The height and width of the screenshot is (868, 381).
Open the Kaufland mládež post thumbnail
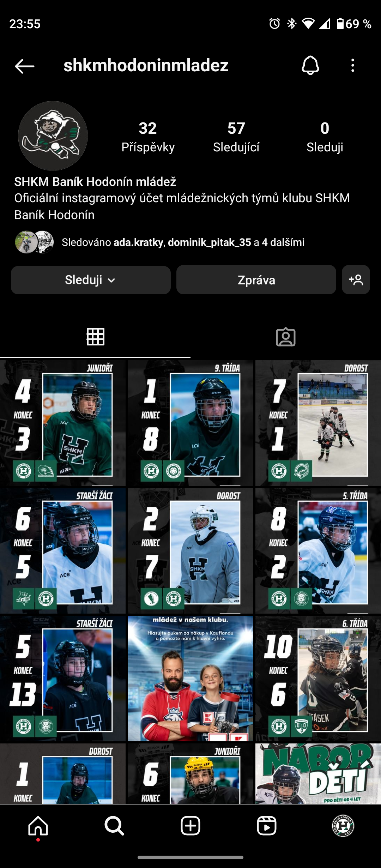(x=190, y=678)
